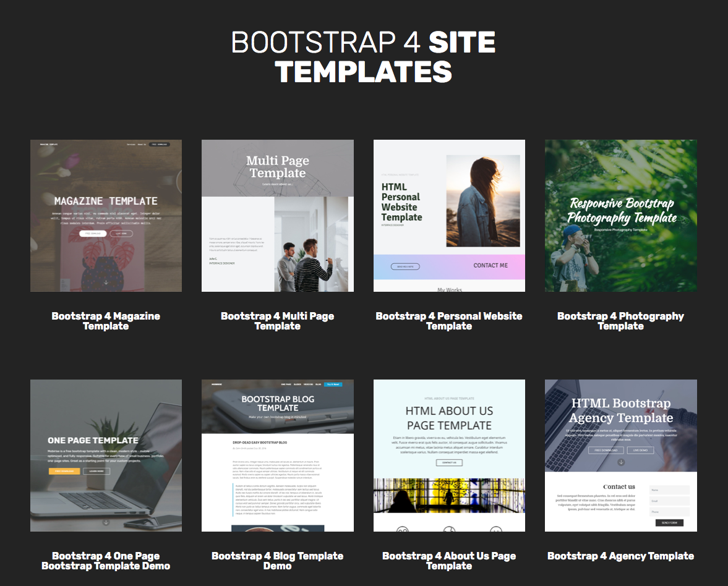Open the Bootstrap Blog Template thumbnail
728x586 pixels.
click(278, 456)
